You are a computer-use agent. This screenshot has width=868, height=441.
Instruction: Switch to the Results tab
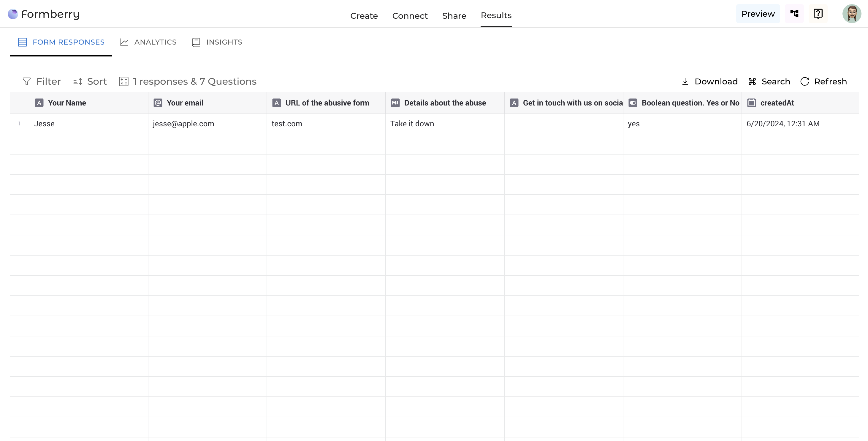(496, 15)
